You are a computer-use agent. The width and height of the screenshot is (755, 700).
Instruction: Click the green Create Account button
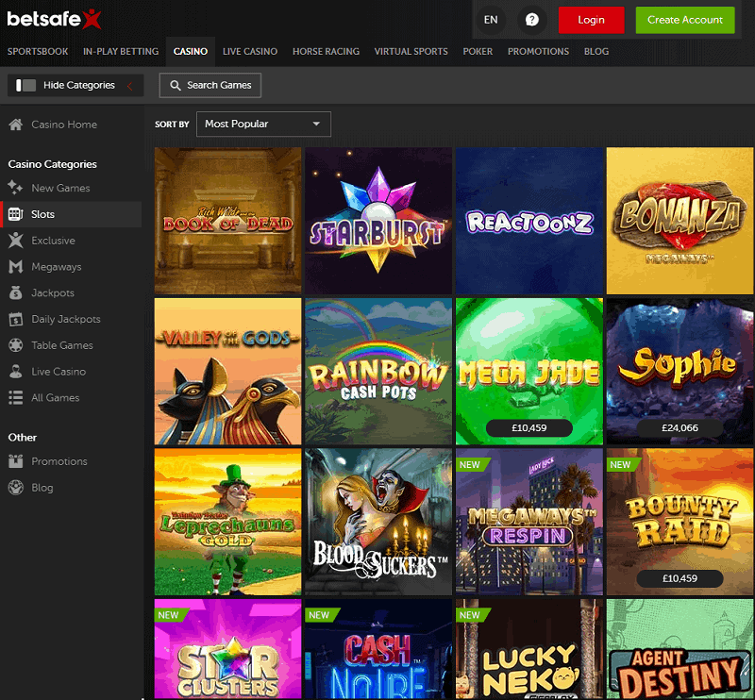click(x=685, y=20)
